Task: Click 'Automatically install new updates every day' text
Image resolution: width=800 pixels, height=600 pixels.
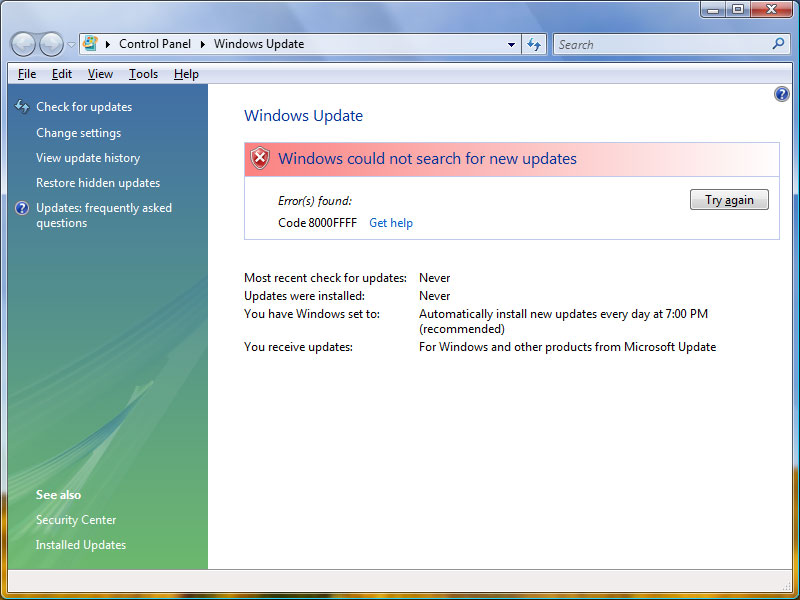Action: point(534,314)
